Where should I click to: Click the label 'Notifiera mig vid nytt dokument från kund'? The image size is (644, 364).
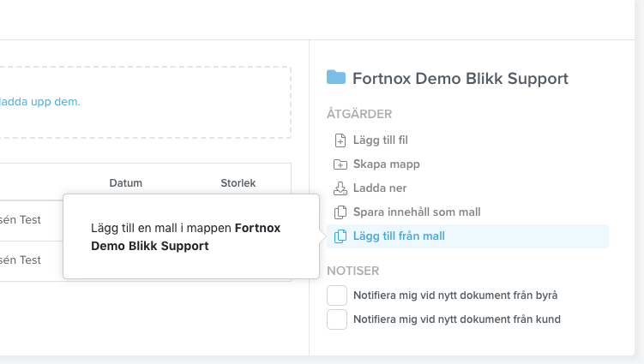pyautogui.click(x=457, y=319)
